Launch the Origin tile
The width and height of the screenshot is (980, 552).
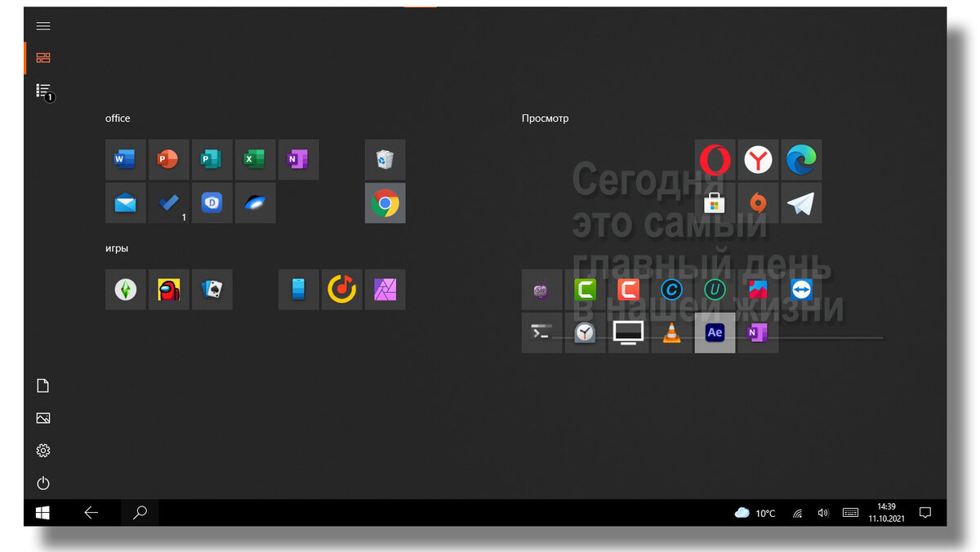pyautogui.click(x=759, y=203)
